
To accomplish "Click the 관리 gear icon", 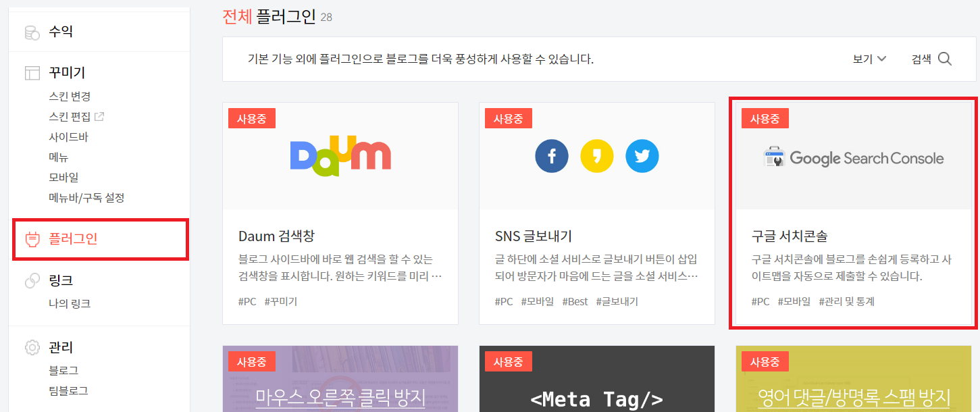I will (32, 348).
